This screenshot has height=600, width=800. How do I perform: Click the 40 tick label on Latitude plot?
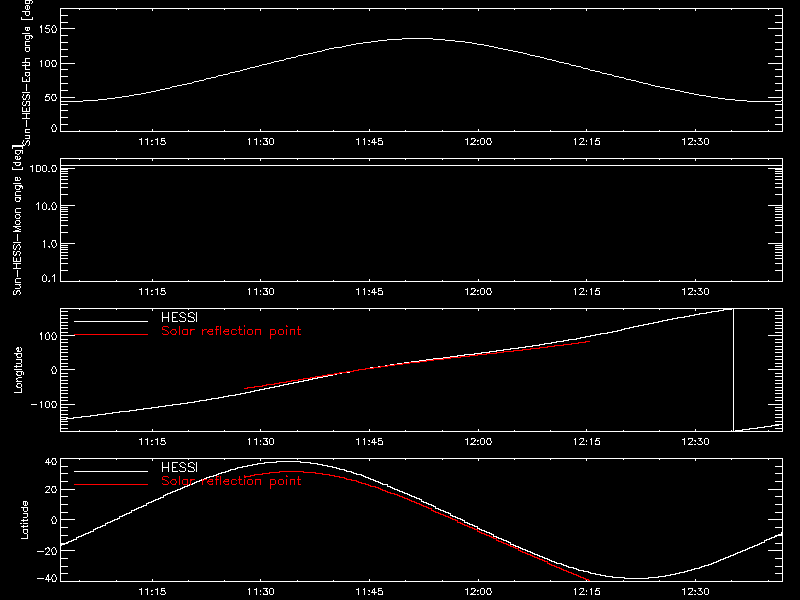(51, 462)
